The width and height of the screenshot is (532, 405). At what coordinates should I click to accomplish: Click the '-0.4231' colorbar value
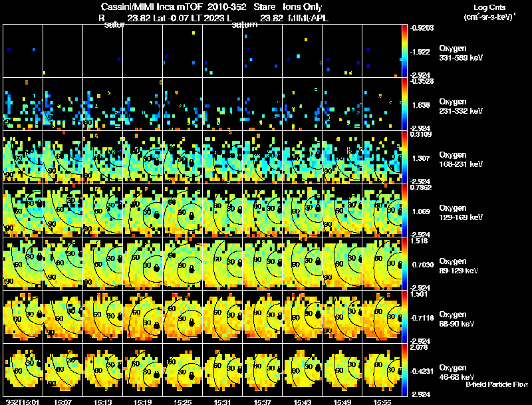[422, 372]
